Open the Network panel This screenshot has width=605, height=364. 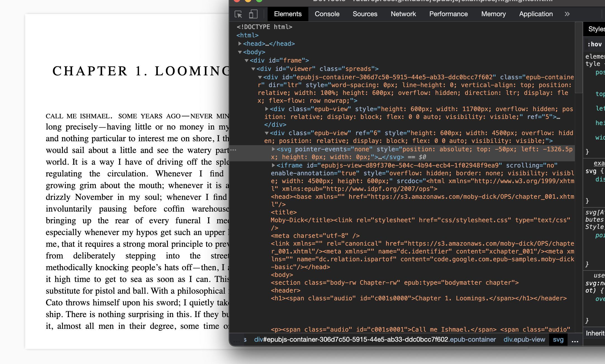click(403, 14)
